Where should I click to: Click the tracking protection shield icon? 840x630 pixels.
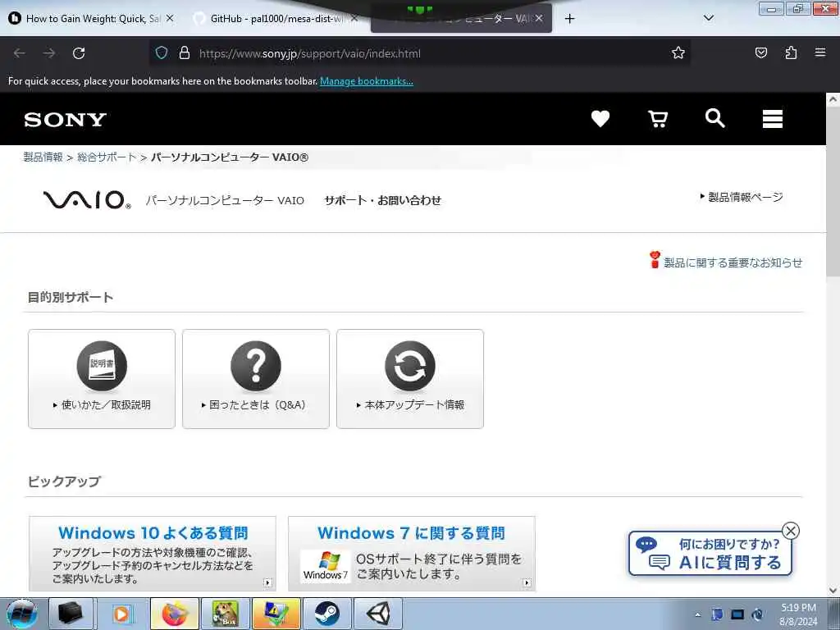pyautogui.click(x=162, y=52)
